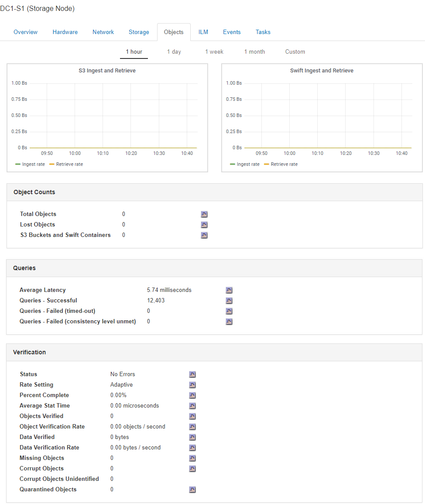The width and height of the screenshot is (425, 504).
Task: Open chart icon for Queries - Successful
Action: pyautogui.click(x=229, y=301)
